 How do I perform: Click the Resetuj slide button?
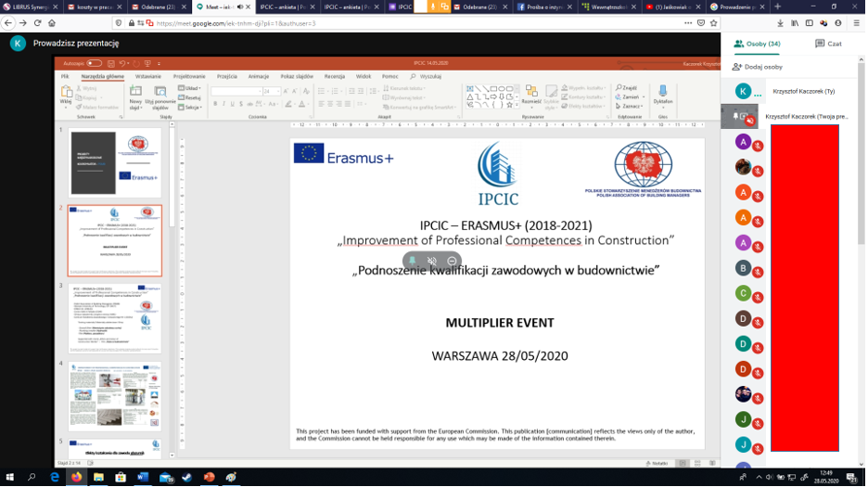190,97
